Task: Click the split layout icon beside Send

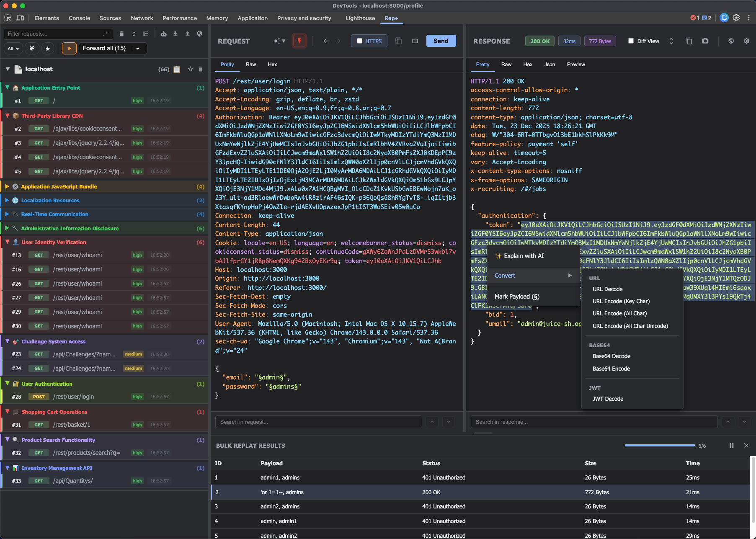Action: click(x=415, y=41)
